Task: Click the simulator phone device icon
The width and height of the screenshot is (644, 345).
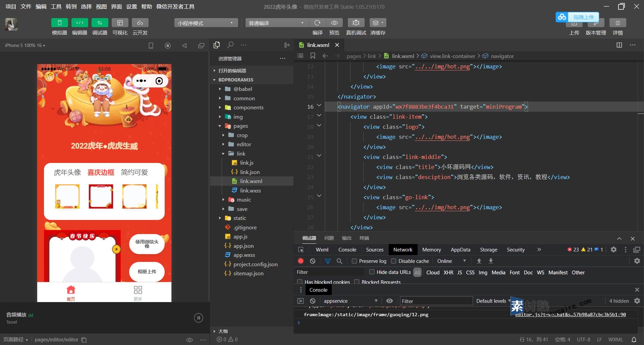Action: tap(151, 45)
